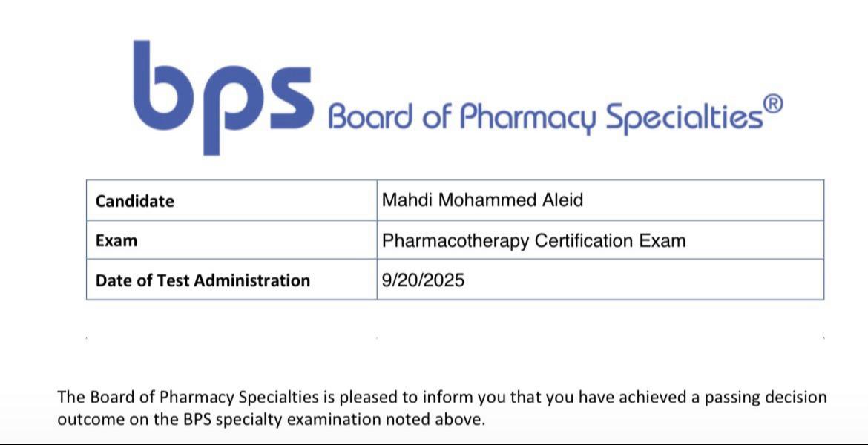This screenshot has height=445, width=868.
Task: Click the date 9/20/2025
Action: [x=423, y=280]
